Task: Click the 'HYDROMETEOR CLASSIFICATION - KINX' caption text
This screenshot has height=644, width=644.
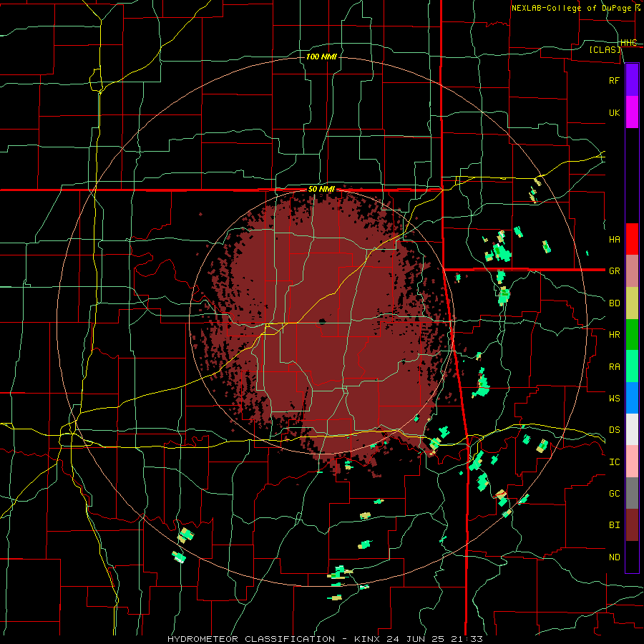Action: tap(273, 639)
